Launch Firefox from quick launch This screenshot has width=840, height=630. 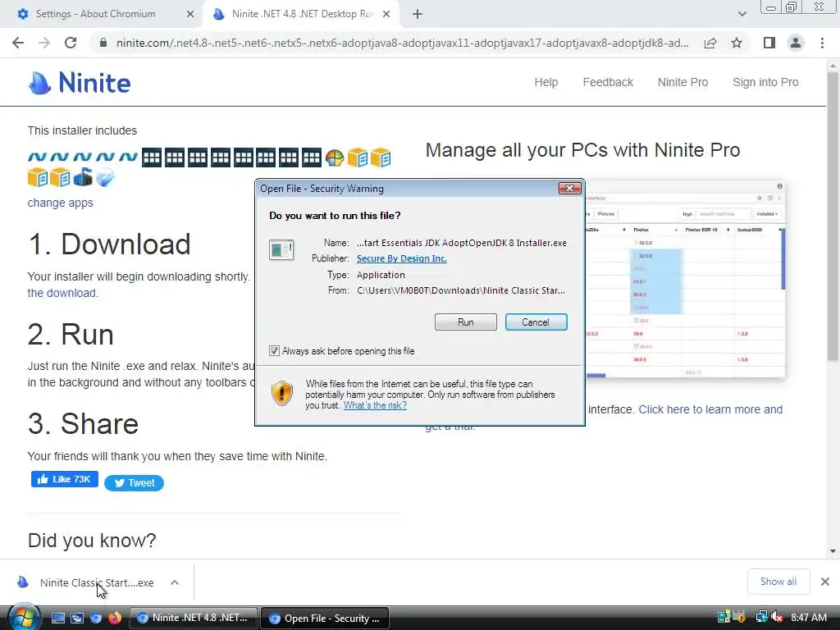tap(115, 618)
